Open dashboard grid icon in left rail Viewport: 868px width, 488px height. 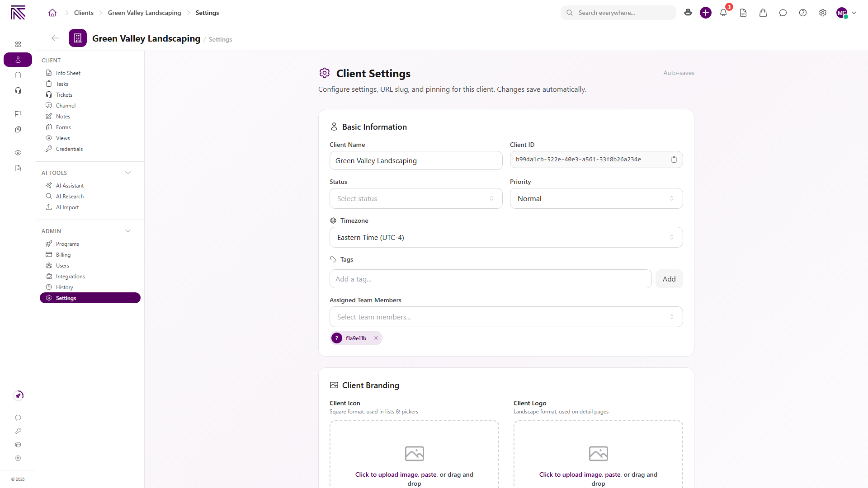pos(18,44)
